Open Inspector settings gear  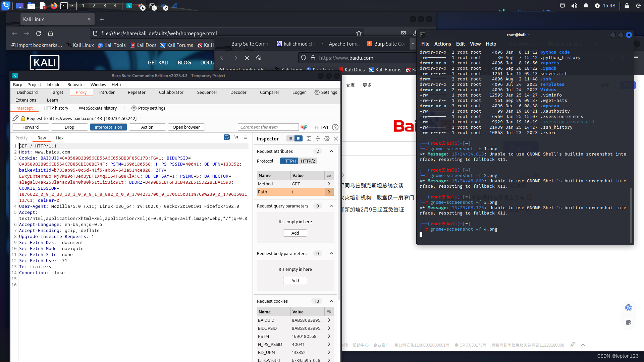[327, 138]
